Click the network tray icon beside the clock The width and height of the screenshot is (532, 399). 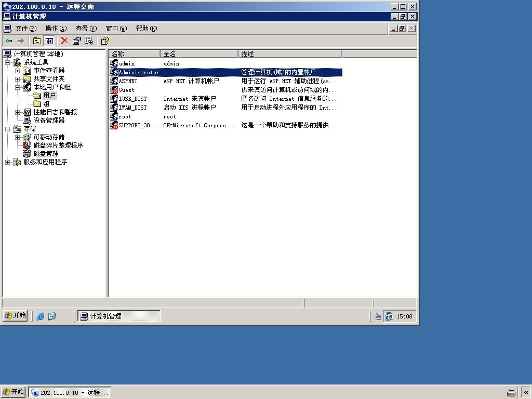click(x=389, y=316)
